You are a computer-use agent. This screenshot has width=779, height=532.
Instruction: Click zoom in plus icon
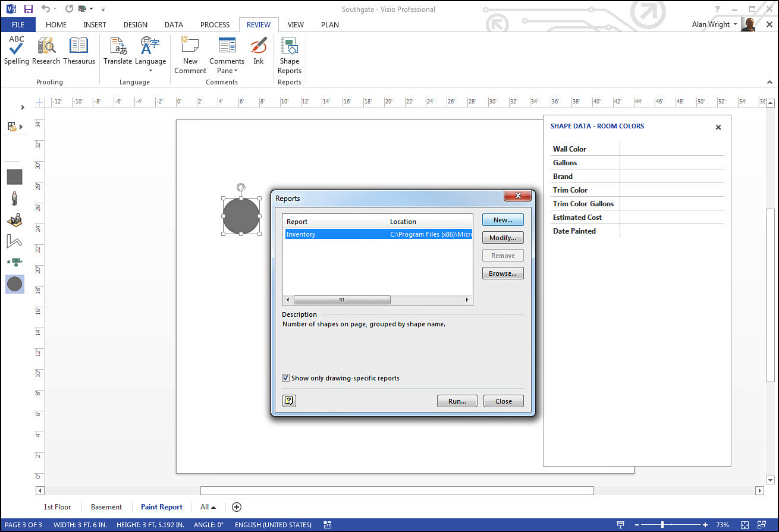(x=705, y=525)
